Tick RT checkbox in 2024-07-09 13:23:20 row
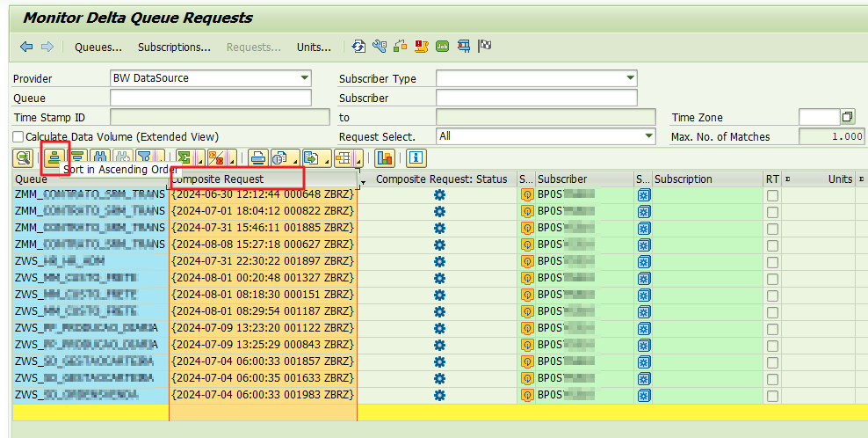 pyautogui.click(x=772, y=329)
